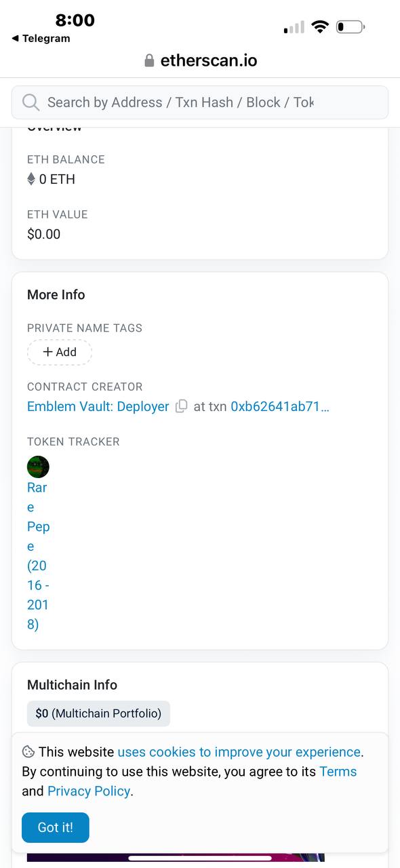
Task: Click the Rare Pepe token avatar icon
Action: pyautogui.click(x=38, y=467)
